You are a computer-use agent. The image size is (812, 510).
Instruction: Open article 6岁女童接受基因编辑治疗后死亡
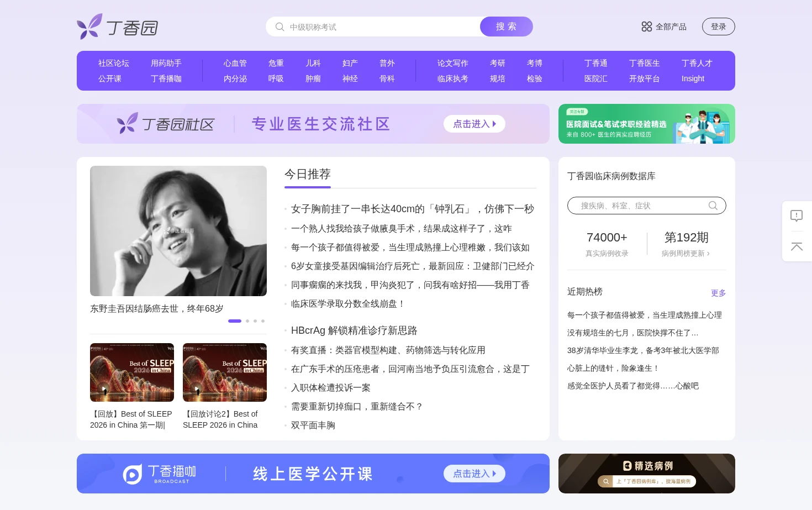pyautogui.click(x=413, y=266)
